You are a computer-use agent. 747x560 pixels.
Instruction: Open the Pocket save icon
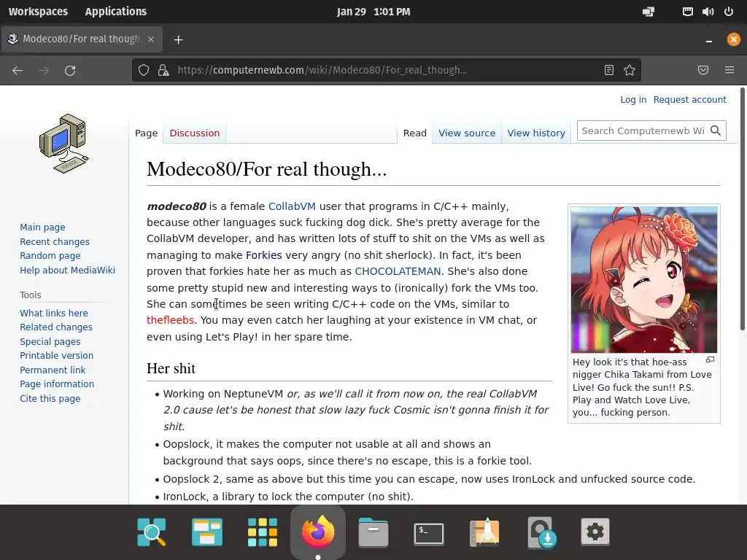point(703,71)
